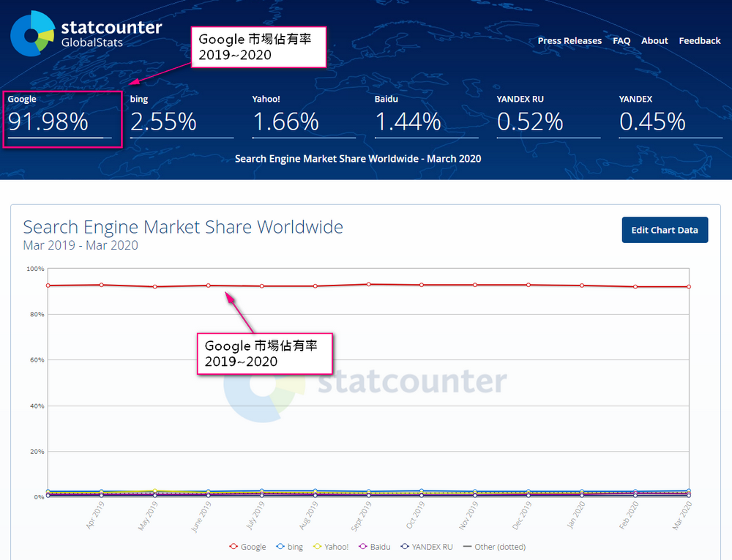Click Google data point at Dec 2019
Image resolution: width=732 pixels, height=560 pixels.
point(529,285)
